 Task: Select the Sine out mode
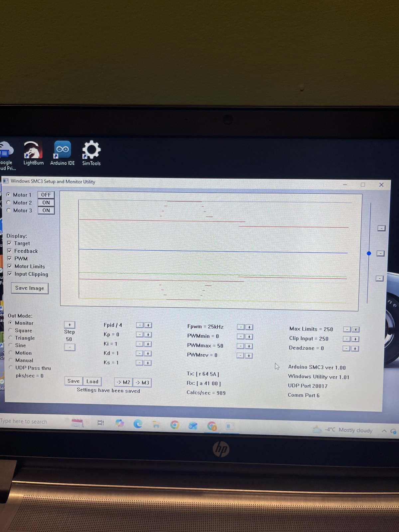pyautogui.click(x=11, y=345)
